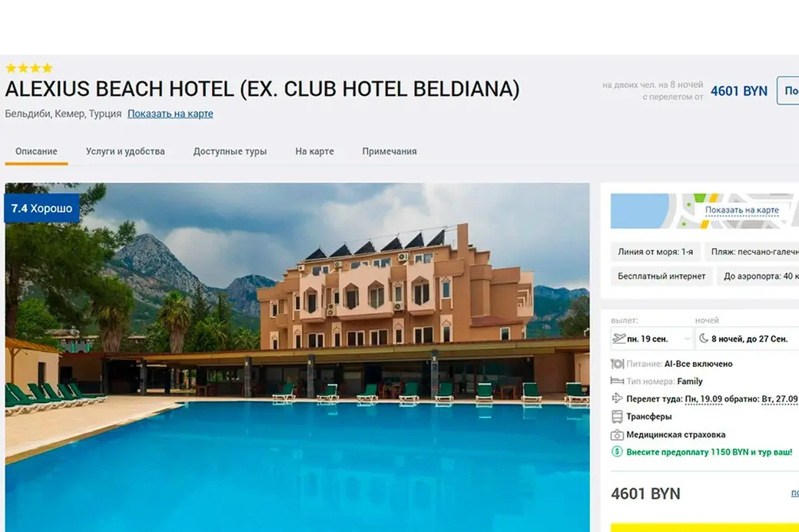Click the bed room type icon
This screenshot has width=799, height=532.
pyautogui.click(x=617, y=381)
